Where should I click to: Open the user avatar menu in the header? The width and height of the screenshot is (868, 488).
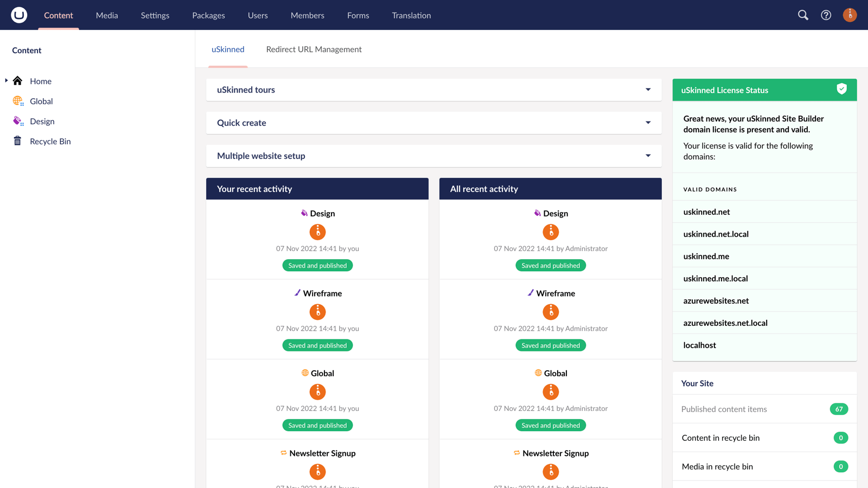pos(850,15)
